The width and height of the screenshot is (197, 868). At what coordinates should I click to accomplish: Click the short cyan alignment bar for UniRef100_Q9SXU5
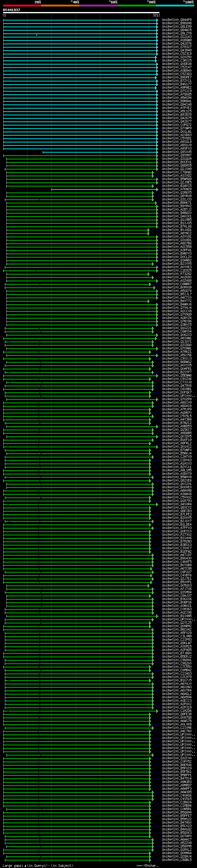click(100, 152)
